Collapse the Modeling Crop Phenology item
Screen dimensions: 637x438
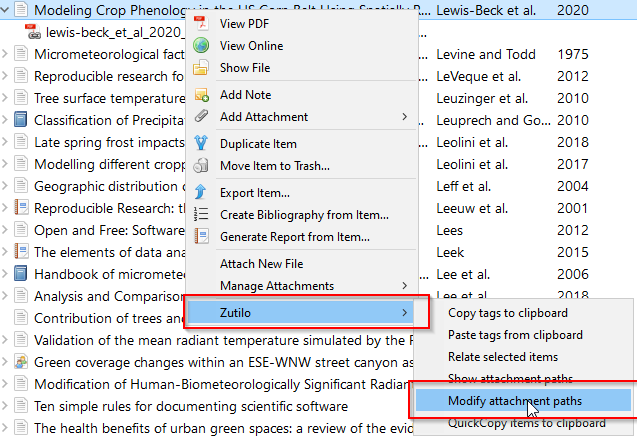(6, 10)
